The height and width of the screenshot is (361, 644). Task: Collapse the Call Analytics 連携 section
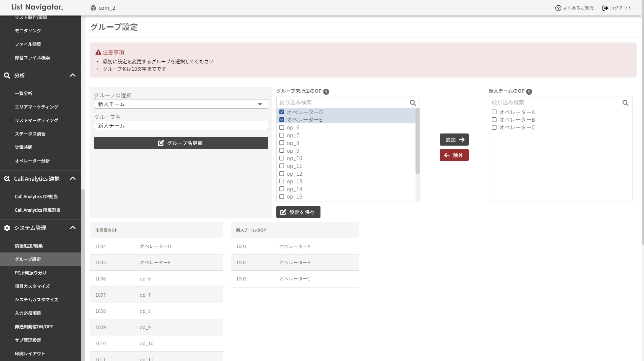(73, 178)
